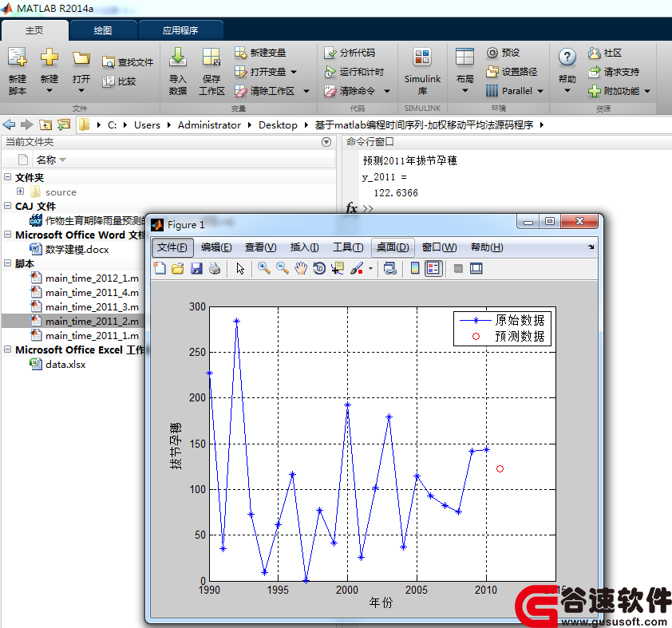Select Pan hand tool in Figure 1

click(x=301, y=269)
